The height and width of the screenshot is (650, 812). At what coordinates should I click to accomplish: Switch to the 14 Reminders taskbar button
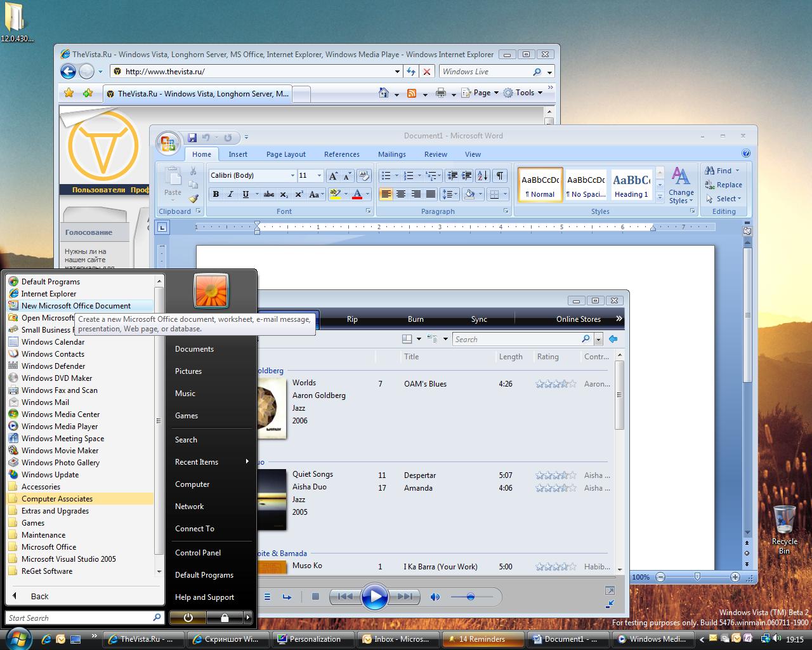click(x=483, y=639)
